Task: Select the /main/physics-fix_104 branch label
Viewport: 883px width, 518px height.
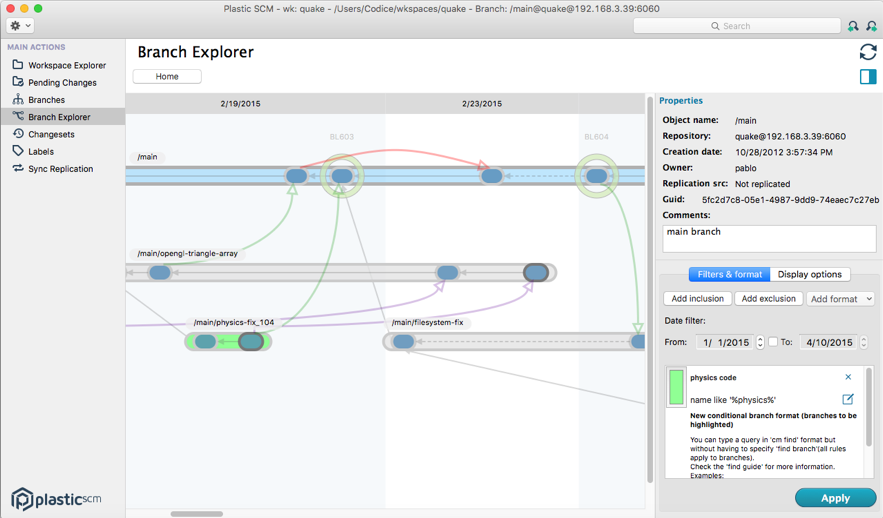Action: 234,323
